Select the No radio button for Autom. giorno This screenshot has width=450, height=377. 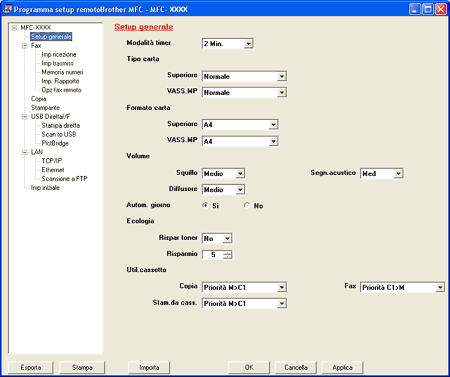coord(247,205)
